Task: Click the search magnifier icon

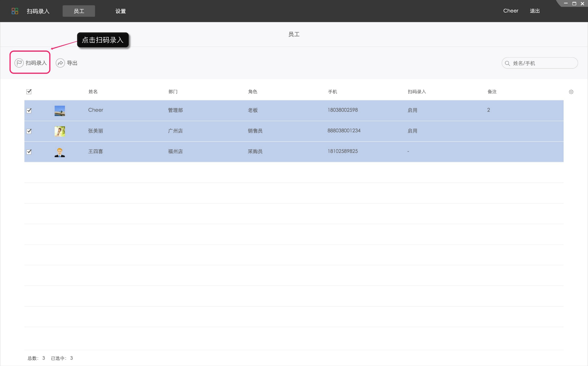Action: tap(507, 63)
